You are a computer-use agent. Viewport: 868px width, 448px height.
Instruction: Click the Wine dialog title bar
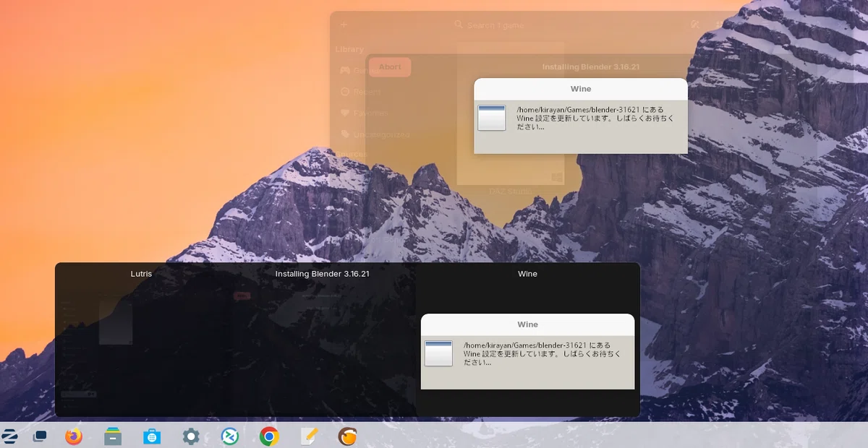(x=581, y=89)
